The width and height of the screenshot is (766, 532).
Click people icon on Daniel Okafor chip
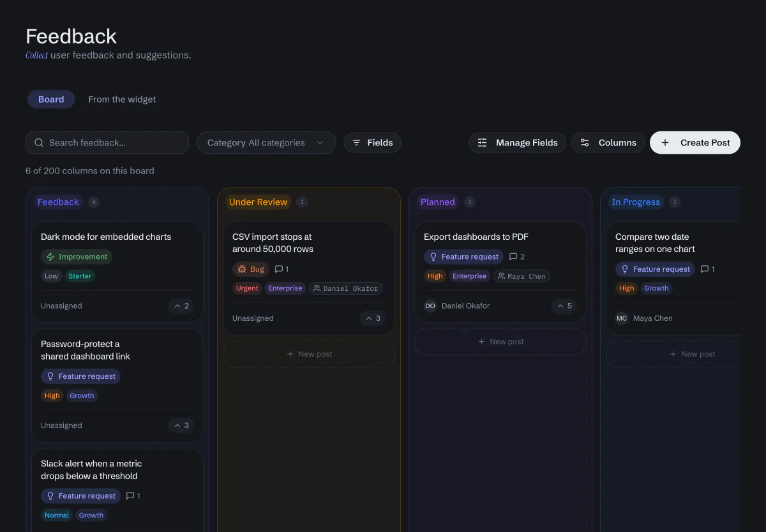(317, 288)
